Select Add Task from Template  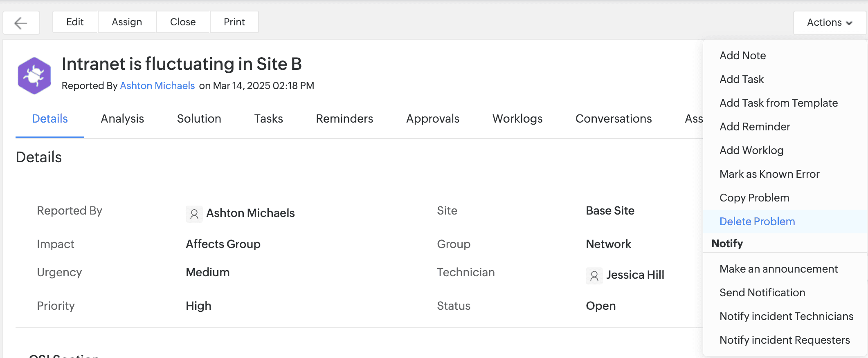(778, 103)
